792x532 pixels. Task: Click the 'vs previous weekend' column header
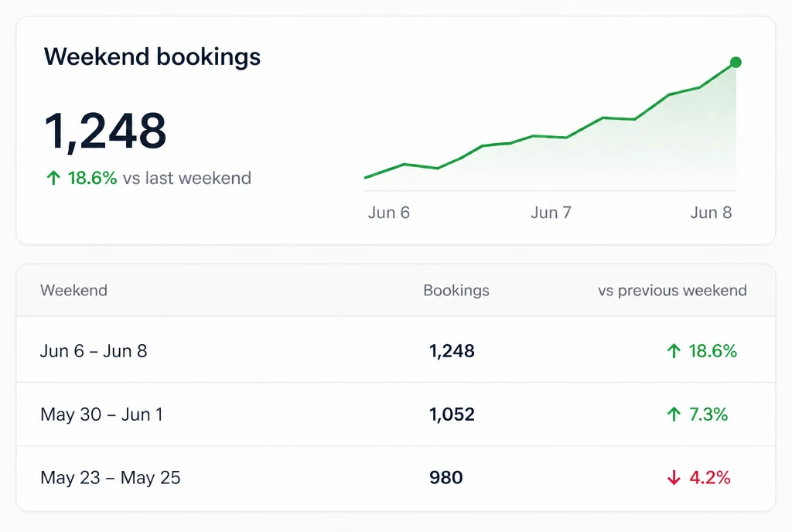click(672, 290)
